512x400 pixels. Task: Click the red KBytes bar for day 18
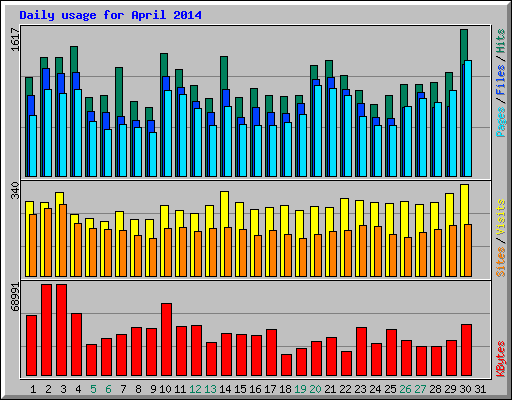click(x=286, y=365)
